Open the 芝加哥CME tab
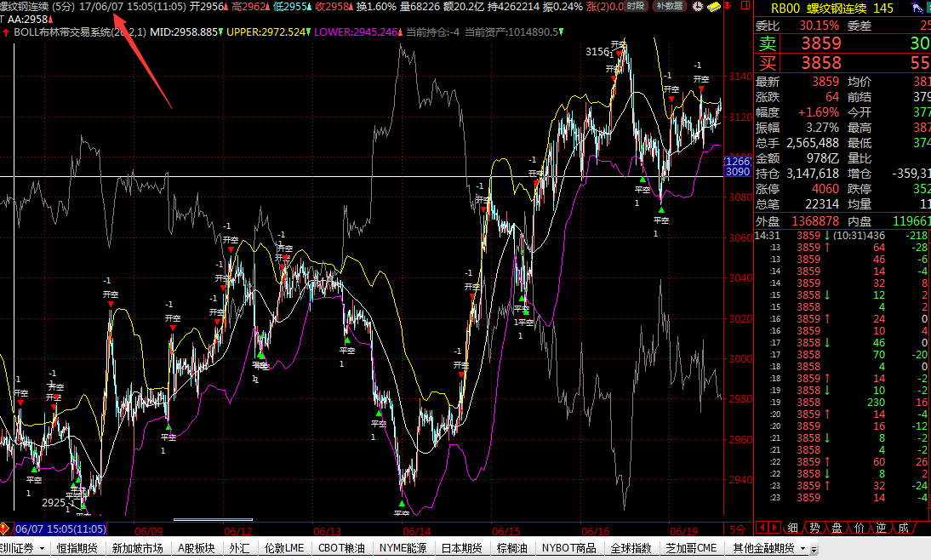The image size is (931, 560). click(691, 548)
